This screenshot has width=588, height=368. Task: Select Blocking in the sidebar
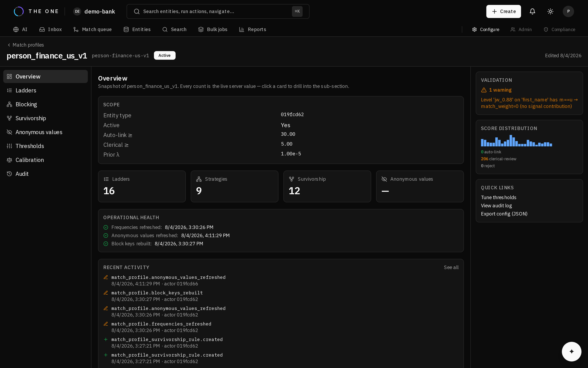pyautogui.click(x=46, y=104)
